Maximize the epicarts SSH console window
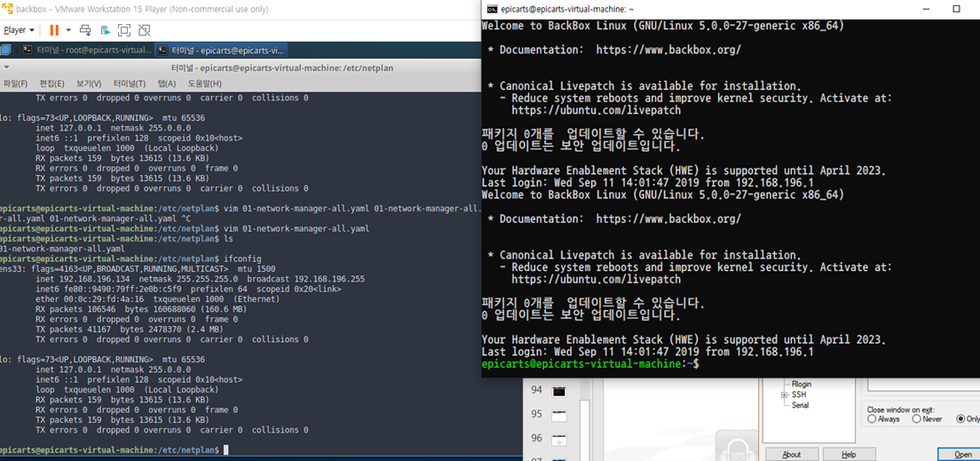This screenshot has width=980, height=461. point(956,9)
